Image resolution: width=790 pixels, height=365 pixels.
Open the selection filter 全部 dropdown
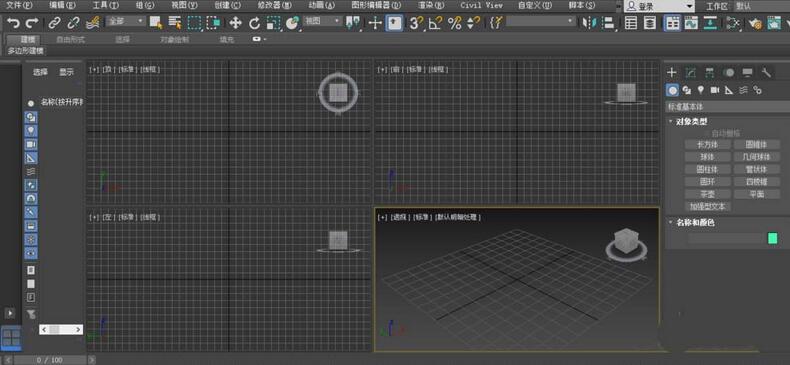125,21
